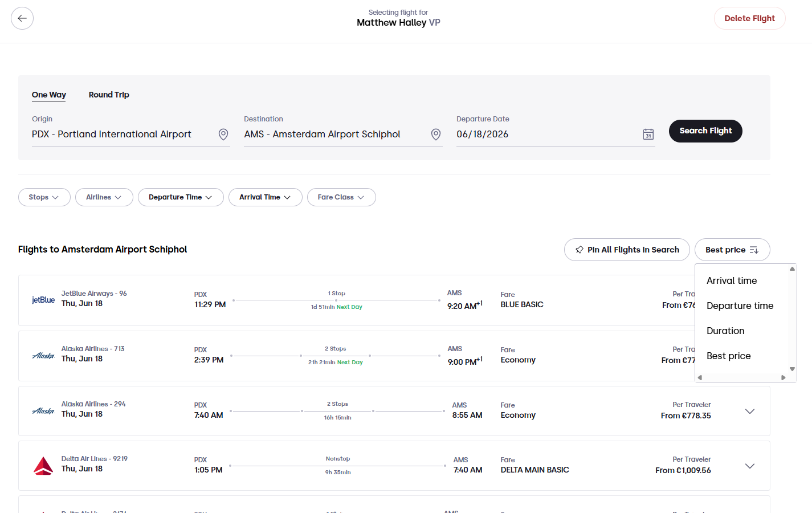The height and width of the screenshot is (513, 812).
Task: Click the Nonstop label on Delta flight
Action: pos(338,459)
